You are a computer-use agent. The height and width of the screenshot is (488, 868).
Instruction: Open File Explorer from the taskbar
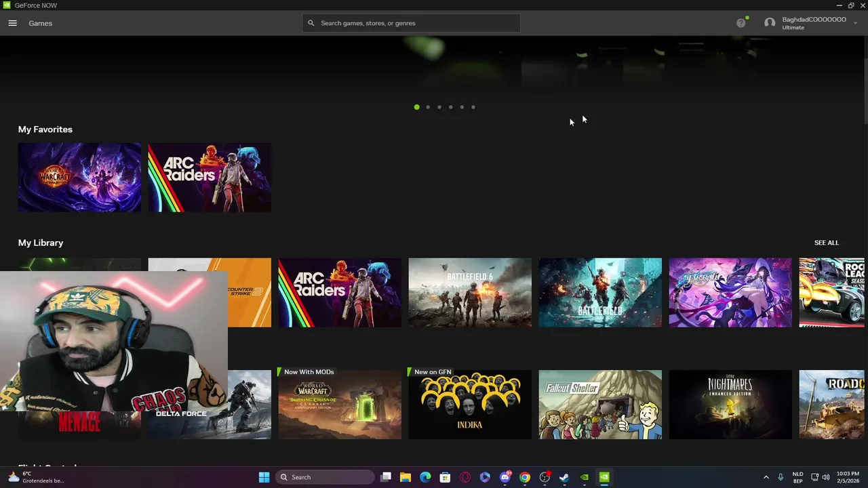click(x=406, y=477)
